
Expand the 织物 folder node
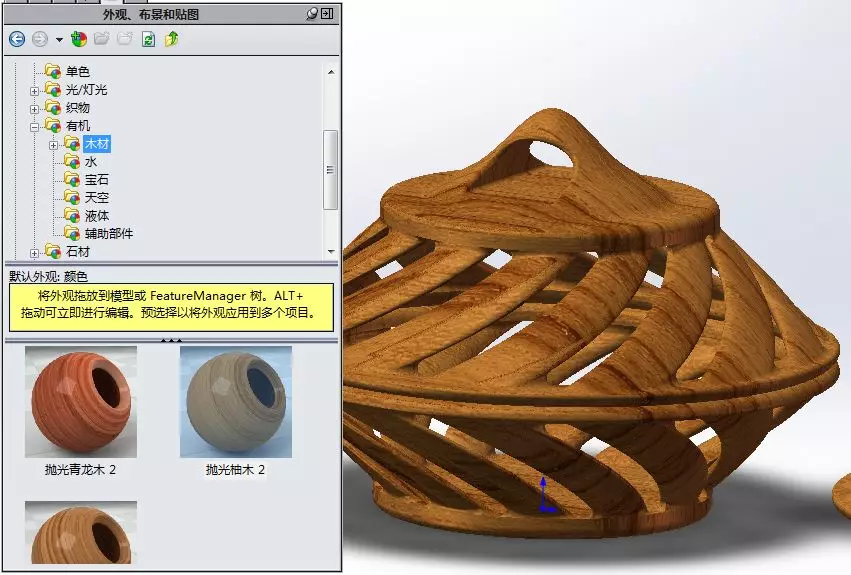[34, 109]
